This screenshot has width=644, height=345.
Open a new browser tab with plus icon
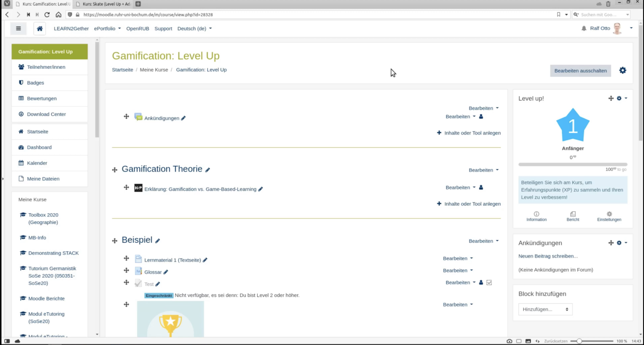coord(138,4)
